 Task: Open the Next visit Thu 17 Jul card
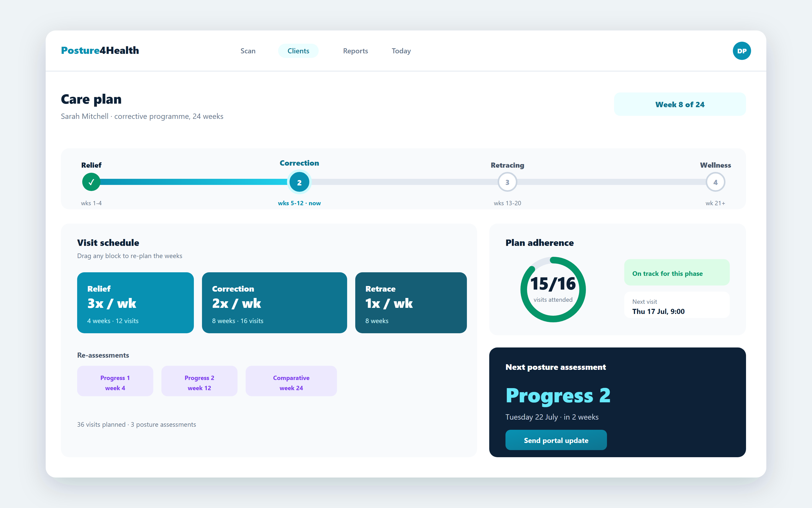(x=676, y=305)
